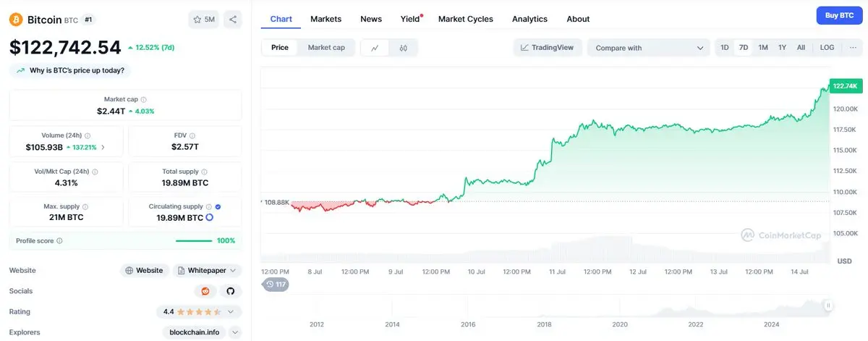Click the 2018 point on history timeline
Screen dimensions: 868x341
point(544,324)
